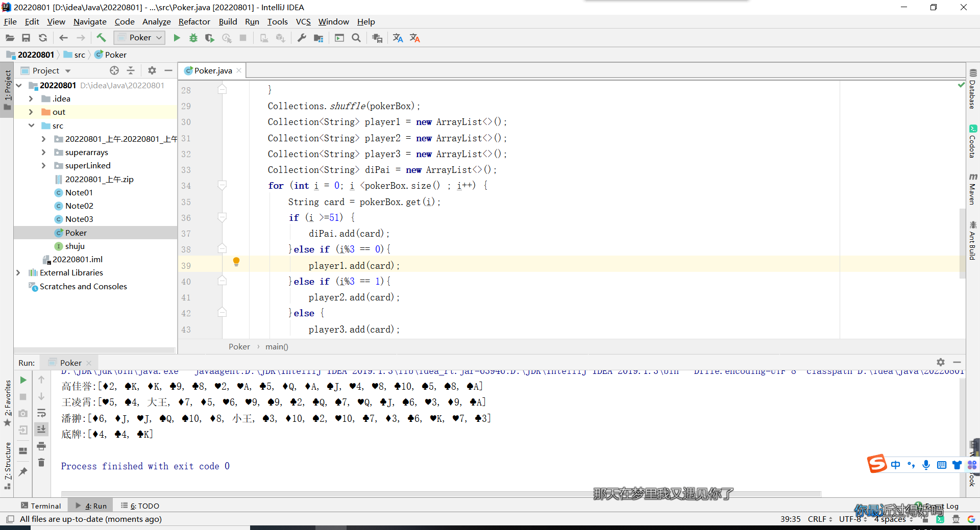Select Note02 class in project tree

[x=79, y=206]
